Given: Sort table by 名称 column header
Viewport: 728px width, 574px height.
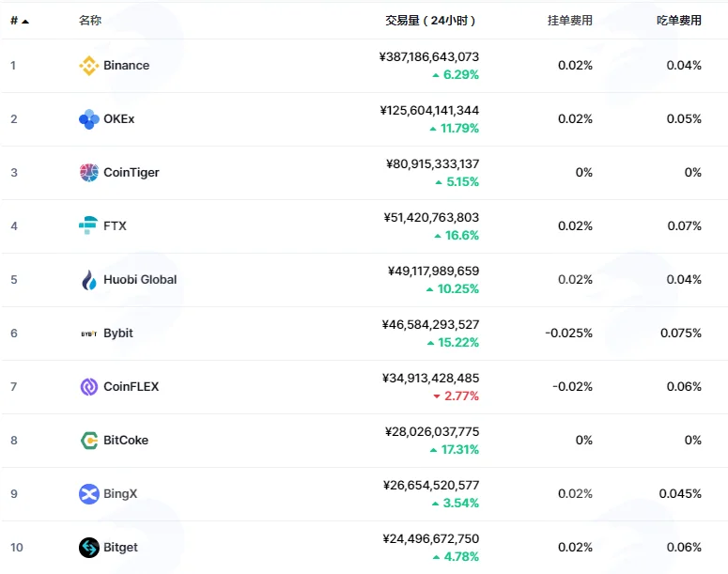Looking at the screenshot, I should 90,20.
